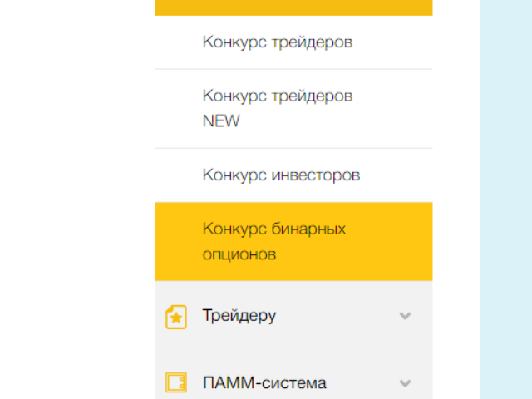This screenshot has width=532, height=399.
Task: Click the light blue panel beside the menu
Action: [506, 199]
